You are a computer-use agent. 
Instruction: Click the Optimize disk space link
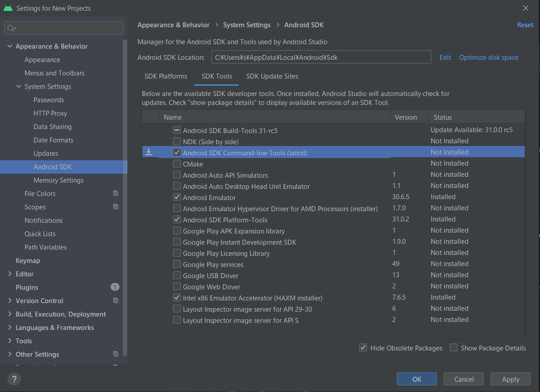(x=489, y=57)
